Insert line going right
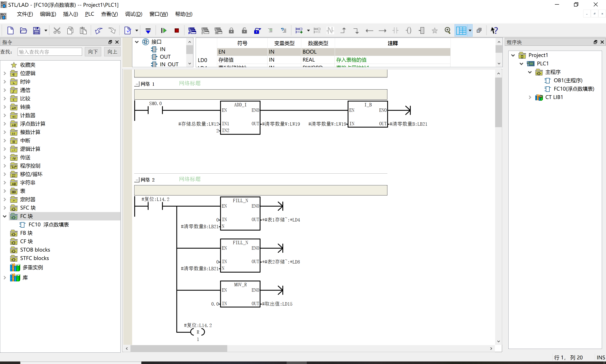The height and width of the screenshot is (364, 606). 382,30
